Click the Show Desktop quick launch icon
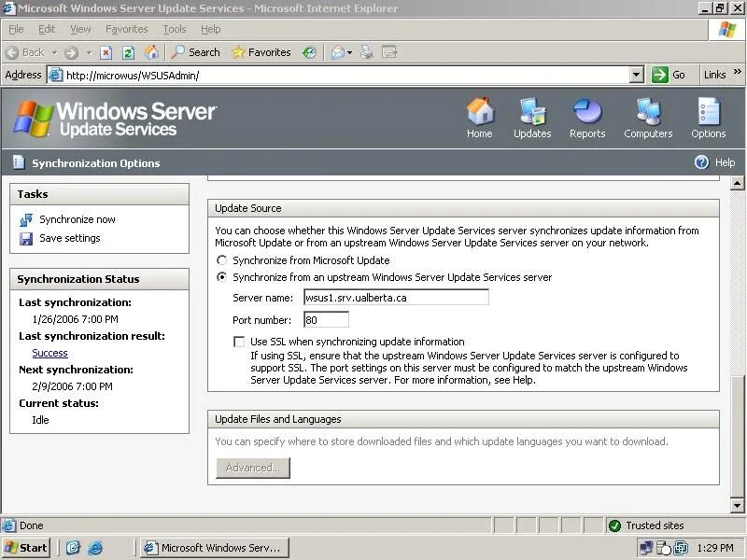The height and width of the screenshot is (560, 747). pyautogui.click(x=73, y=548)
